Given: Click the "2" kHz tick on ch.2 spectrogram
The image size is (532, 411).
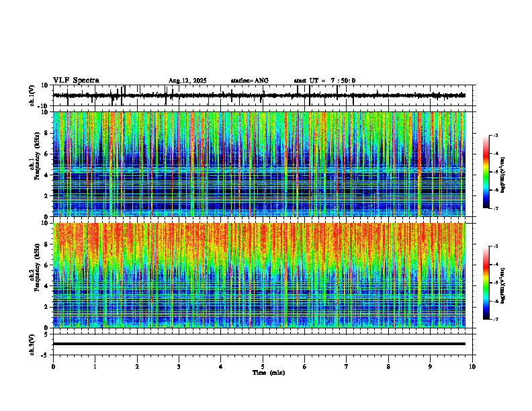Looking at the screenshot, I should pyautogui.click(x=47, y=307).
